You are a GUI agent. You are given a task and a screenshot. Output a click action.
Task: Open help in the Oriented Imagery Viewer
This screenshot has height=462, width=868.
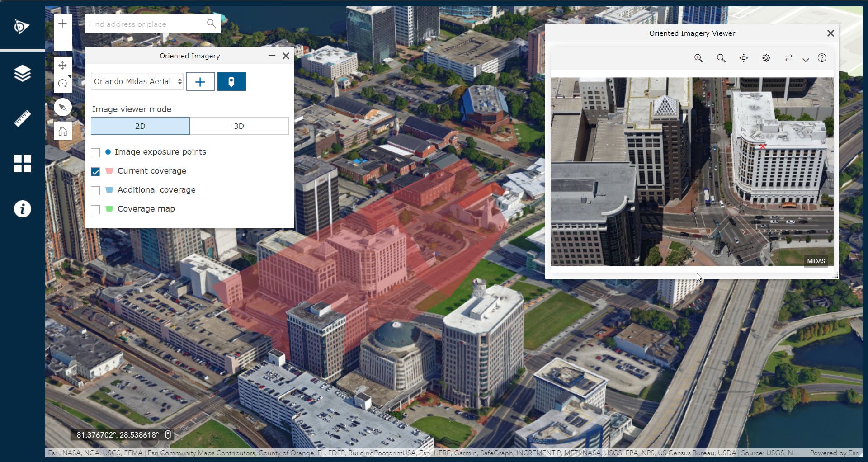822,58
